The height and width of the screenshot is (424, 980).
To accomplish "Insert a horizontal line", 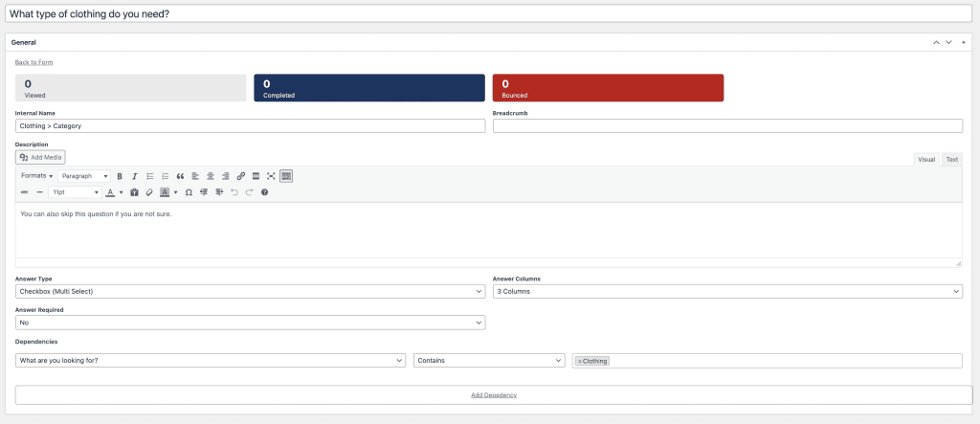I will 40,192.
